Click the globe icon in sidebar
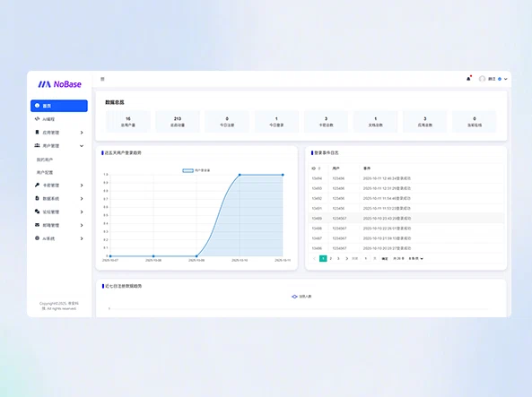This screenshot has height=397, width=532. 38,238
